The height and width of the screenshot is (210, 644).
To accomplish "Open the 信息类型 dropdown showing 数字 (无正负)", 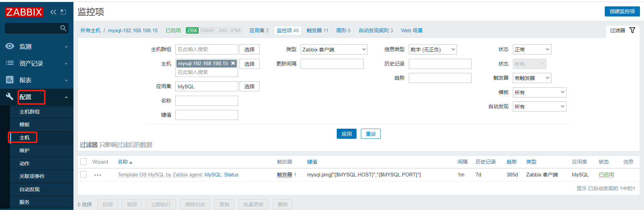I will 433,49.
